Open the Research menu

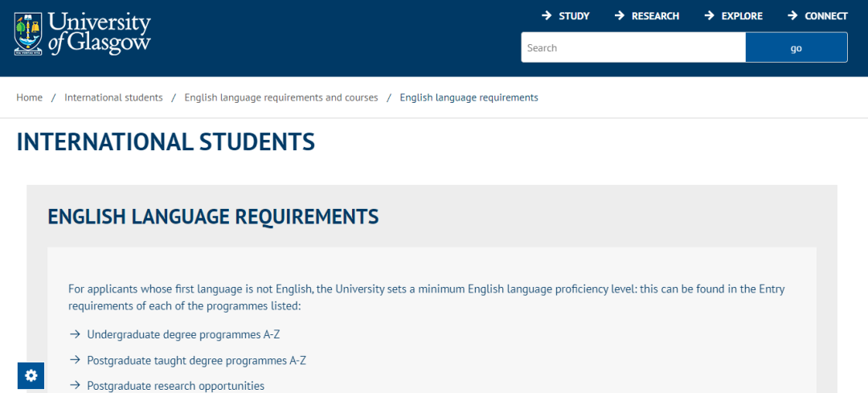(647, 16)
